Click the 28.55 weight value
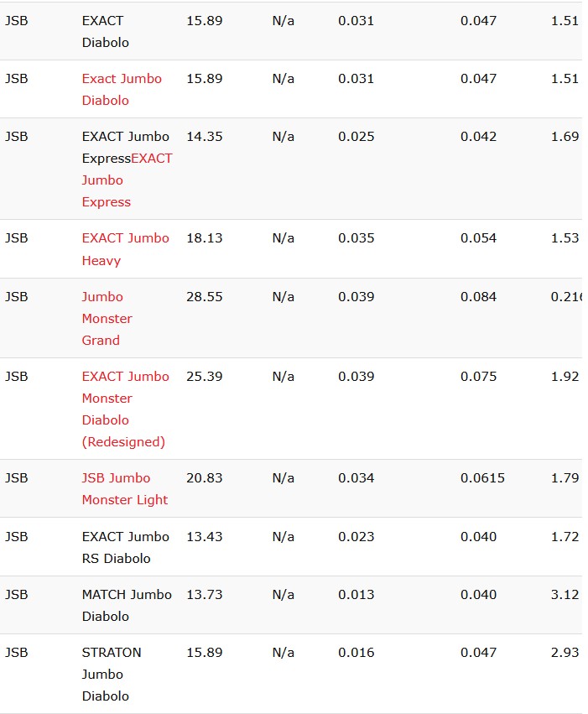The height and width of the screenshot is (714, 588). [x=205, y=297]
